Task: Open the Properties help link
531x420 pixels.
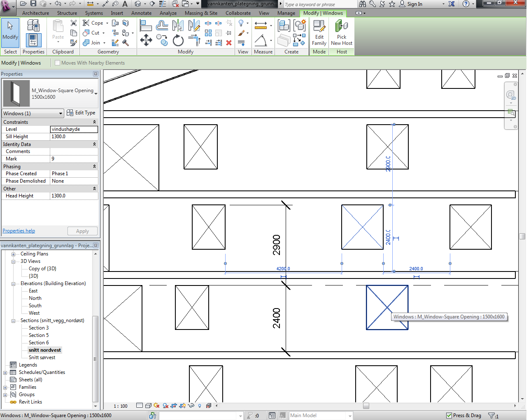Action: [19, 231]
